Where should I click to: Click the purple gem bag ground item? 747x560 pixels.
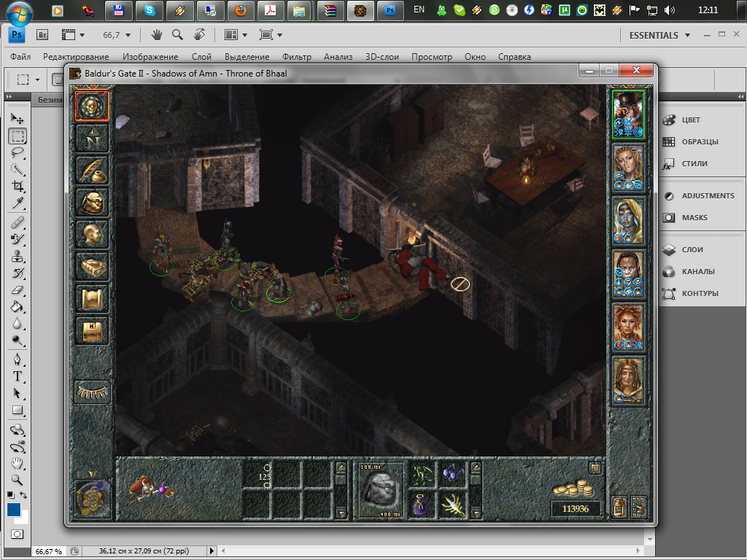[x=421, y=505]
